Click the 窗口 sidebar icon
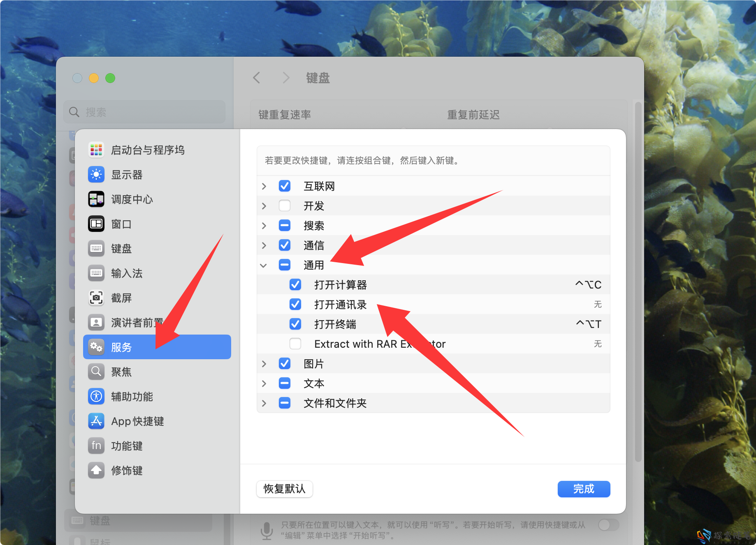 [96, 224]
